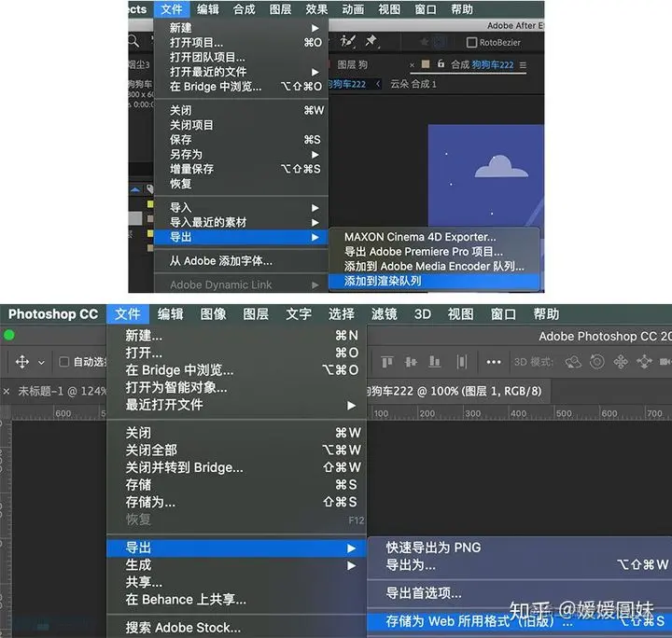
Task: Select 存储为... in Photoshop menu
Action: (x=236, y=502)
